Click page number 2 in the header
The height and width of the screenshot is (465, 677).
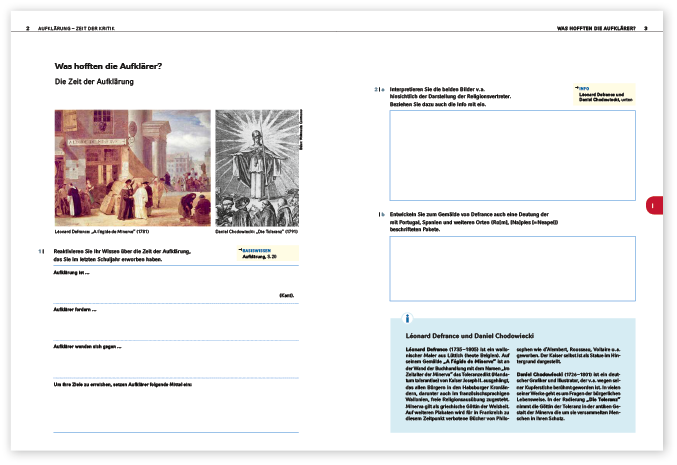pos(28,28)
